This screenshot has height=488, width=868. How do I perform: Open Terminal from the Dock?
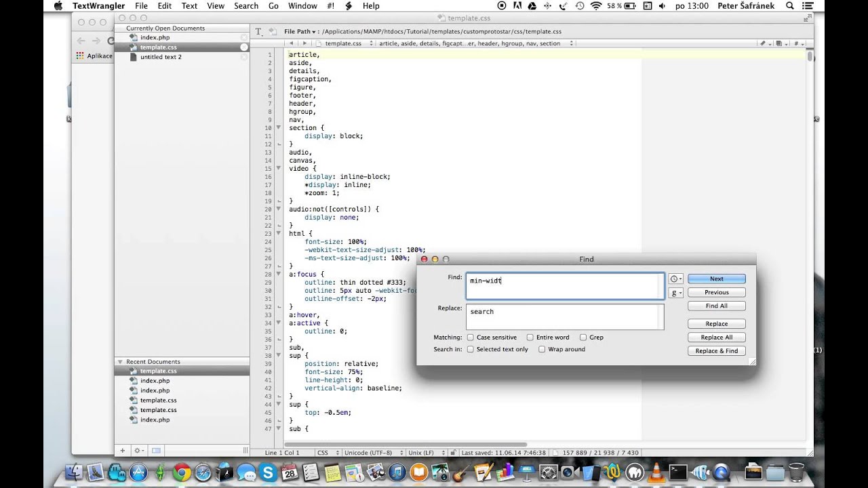click(677, 472)
